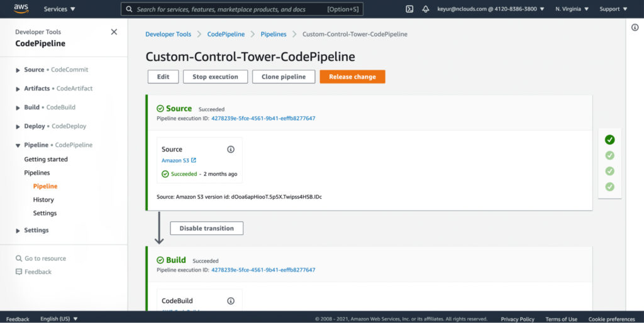Open the Build stage pipeline execution ID link
Screen dimensions: 644x323
[x=264, y=270]
